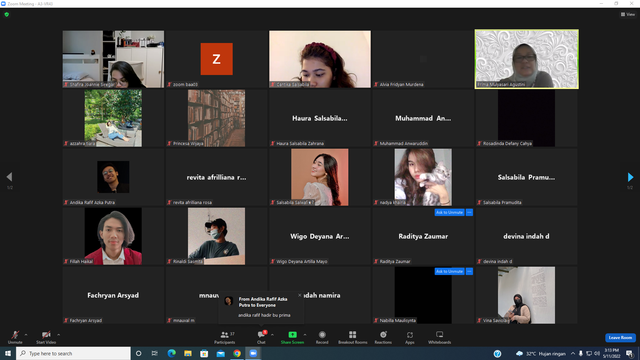Toggle Start Video camera icon
Image resolution: width=640 pixels, height=360 pixels.
[x=46, y=335]
